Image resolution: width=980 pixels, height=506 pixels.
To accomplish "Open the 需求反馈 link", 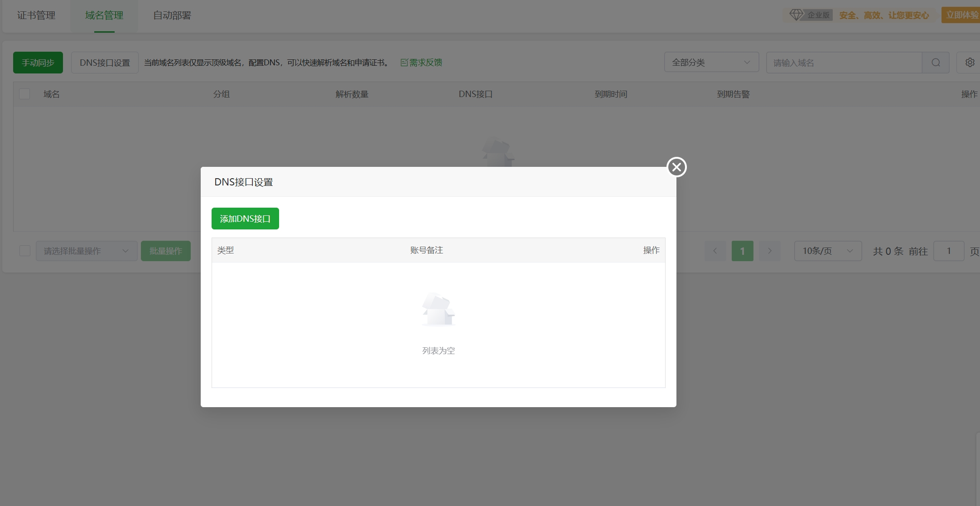I will [x=421, y=63].
